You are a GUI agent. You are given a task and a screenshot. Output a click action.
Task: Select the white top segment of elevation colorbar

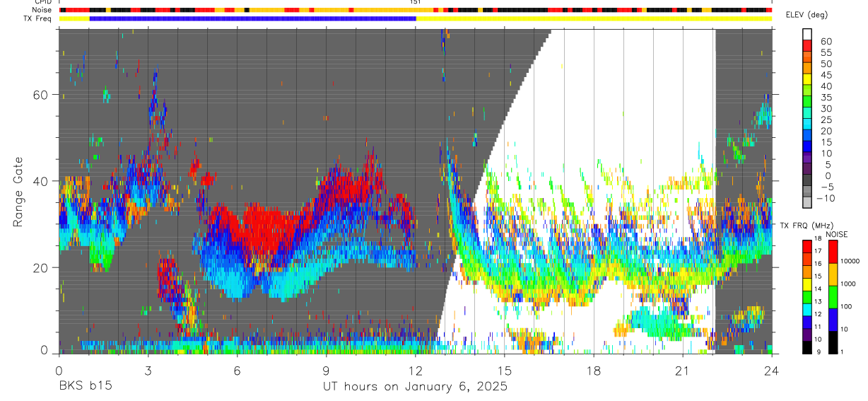click(x=807, y=35)
